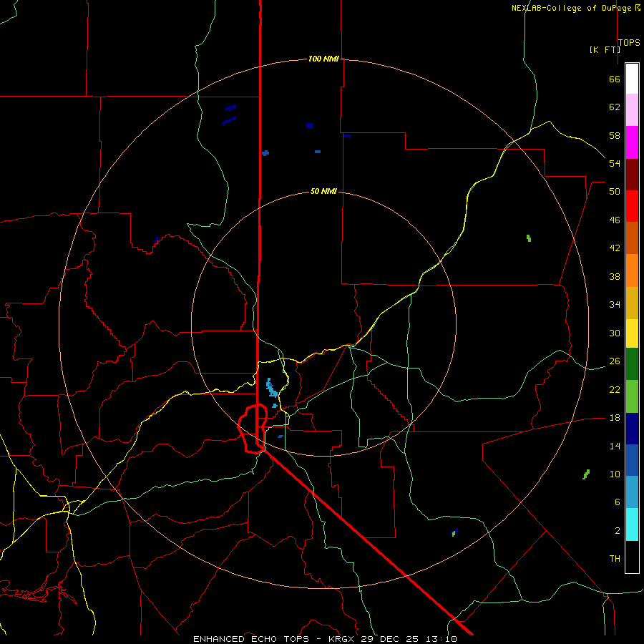The height and width of the screenshot is (644, 644).
Task: Select the bright red legend swatch
Action: pyautogui.click(x=632, y=206)
